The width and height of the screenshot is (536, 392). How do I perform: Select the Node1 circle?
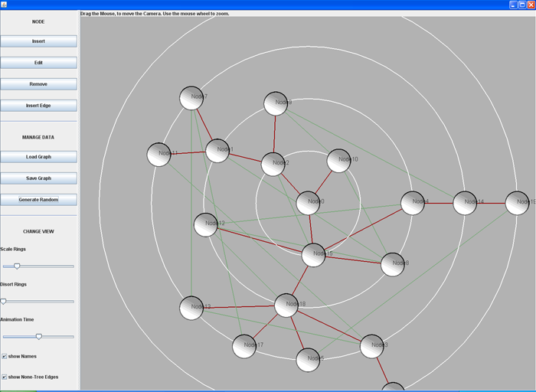click(x=217, y=151)
